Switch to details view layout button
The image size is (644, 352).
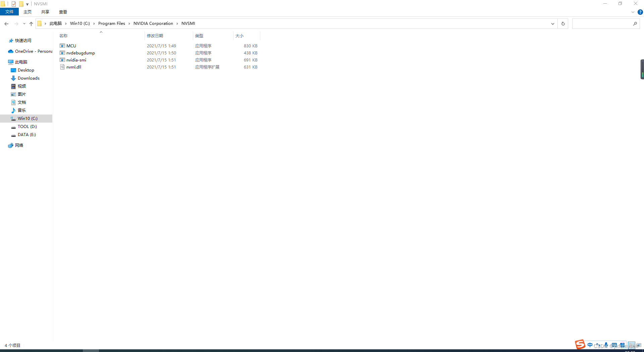click(631, 345)
